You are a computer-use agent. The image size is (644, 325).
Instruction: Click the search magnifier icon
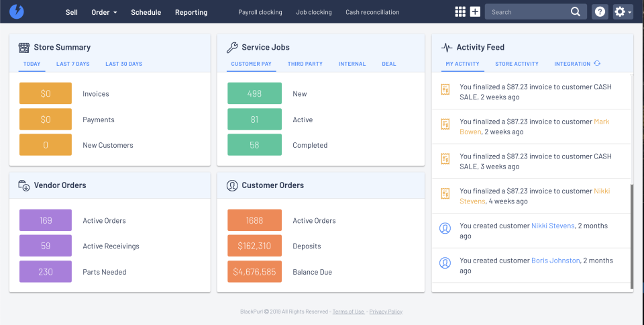(576, 11)
